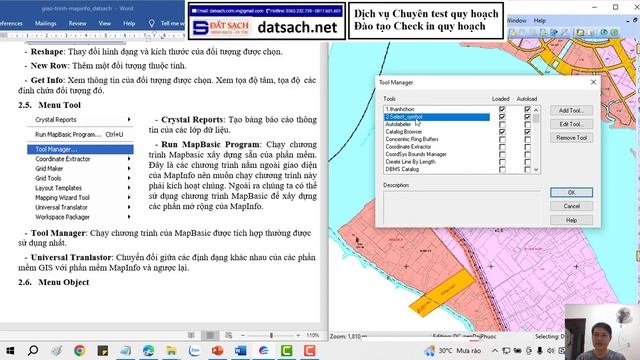
Task: Open taskbar Search magnifier
Action: [x=33, y=350]
